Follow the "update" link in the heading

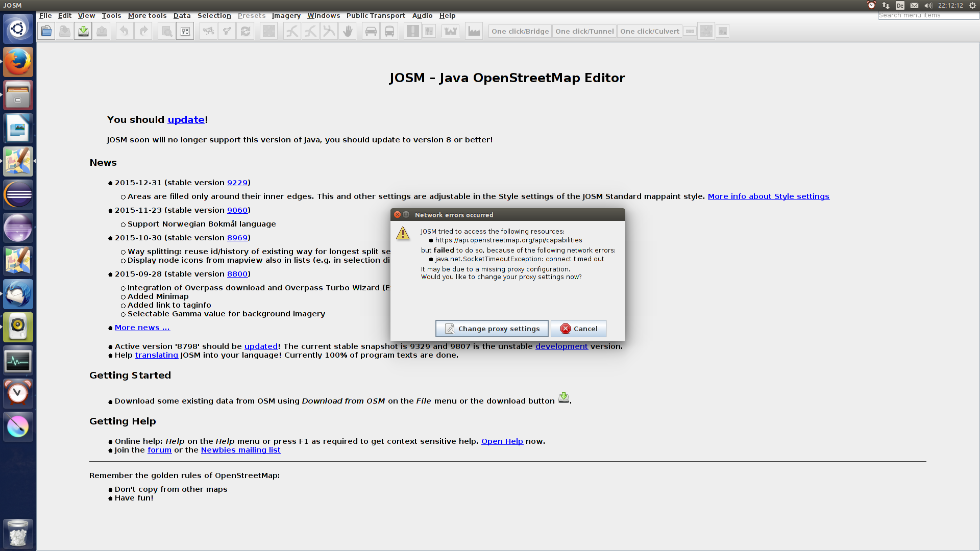point(186,119)
